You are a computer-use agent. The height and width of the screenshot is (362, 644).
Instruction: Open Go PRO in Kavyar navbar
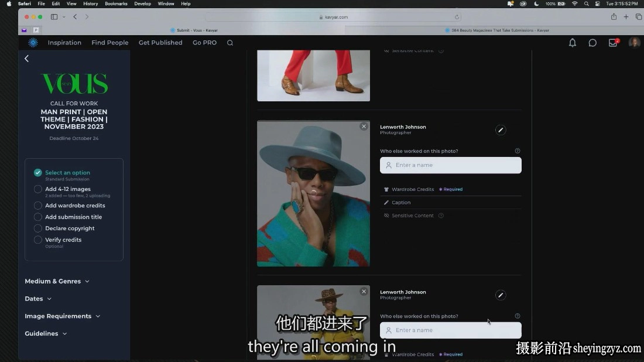(x=204, y=43)
